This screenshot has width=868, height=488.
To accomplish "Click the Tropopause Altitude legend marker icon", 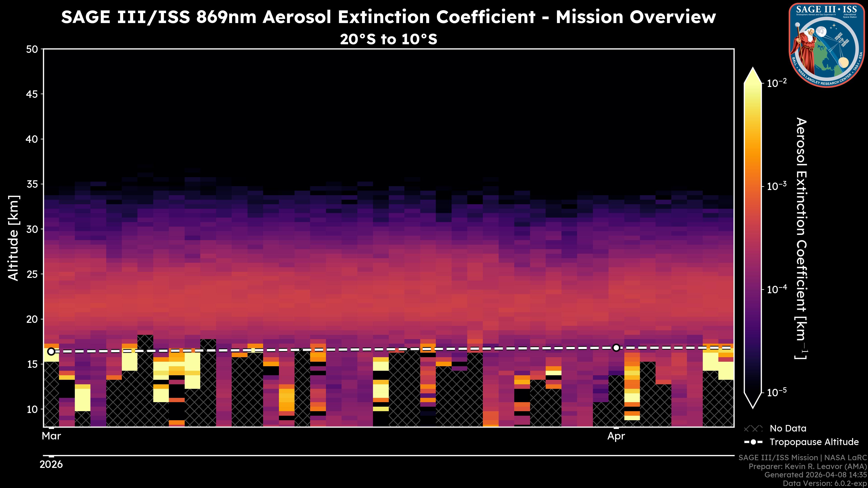I will (753, 442).
